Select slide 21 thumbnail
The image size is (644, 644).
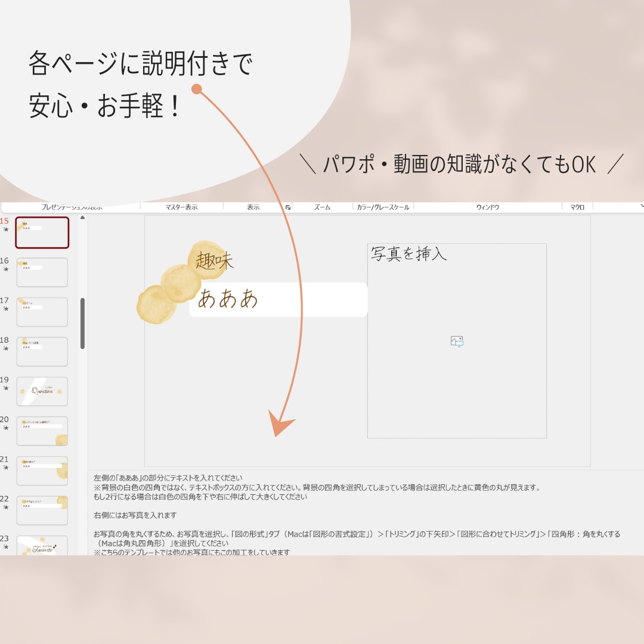[x=42, y=470]
